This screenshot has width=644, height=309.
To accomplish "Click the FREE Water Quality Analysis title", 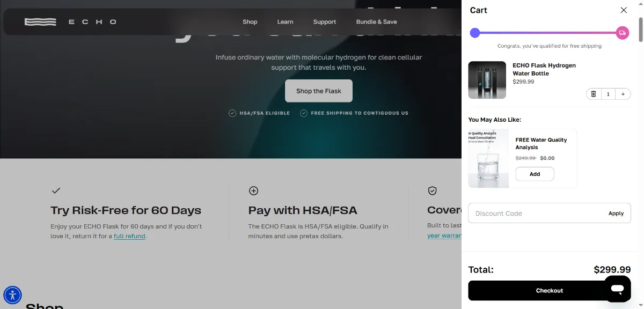I will (x=541, y=143).
